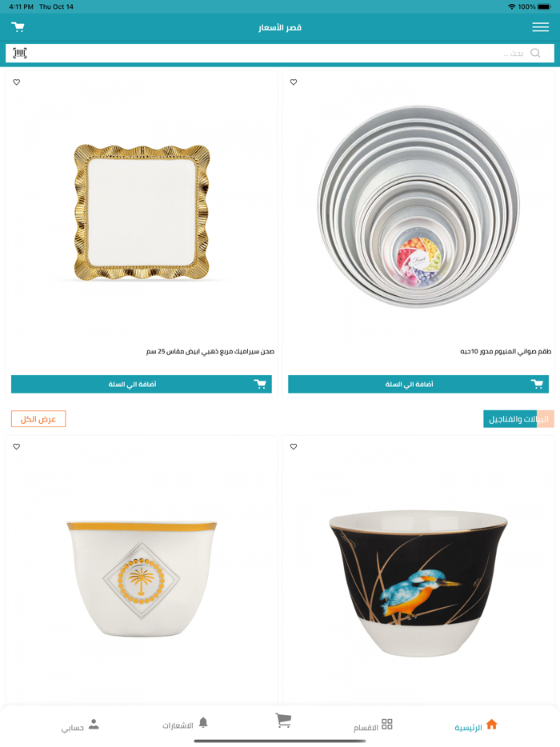Image resolution: width=560 pixels, height=747 pixels.
Task: Open the الاقسام categories tab
Action: 373,725
